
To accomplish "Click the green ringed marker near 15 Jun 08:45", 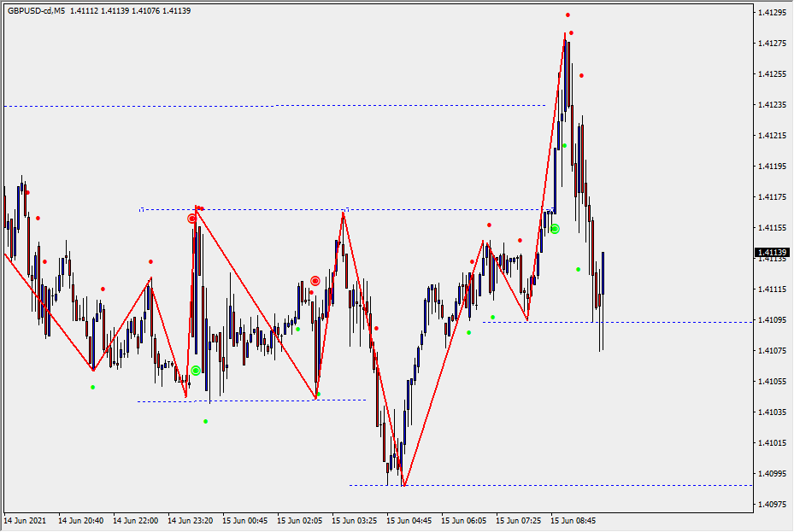I will point(555,229).
